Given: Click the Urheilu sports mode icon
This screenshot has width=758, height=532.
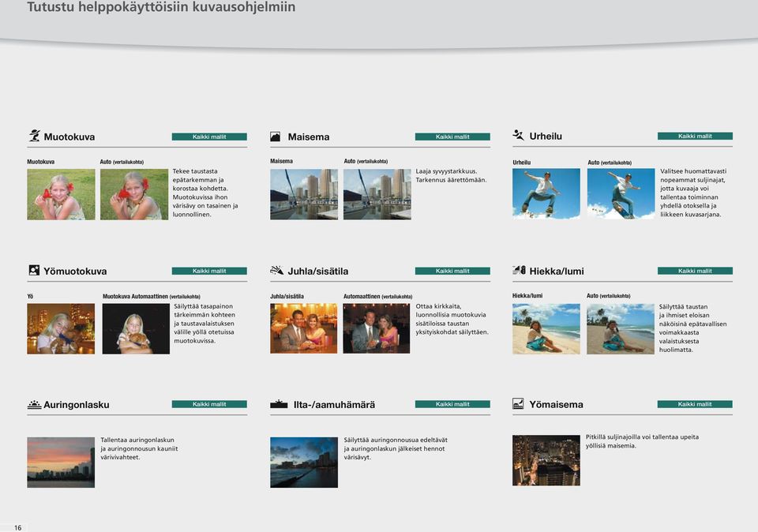Looking at the screenshot, I should click(518, 135).
